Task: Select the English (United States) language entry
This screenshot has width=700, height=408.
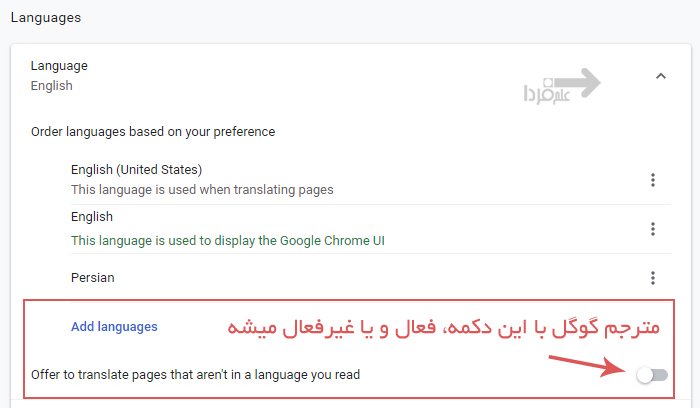Action: [136, 169]
